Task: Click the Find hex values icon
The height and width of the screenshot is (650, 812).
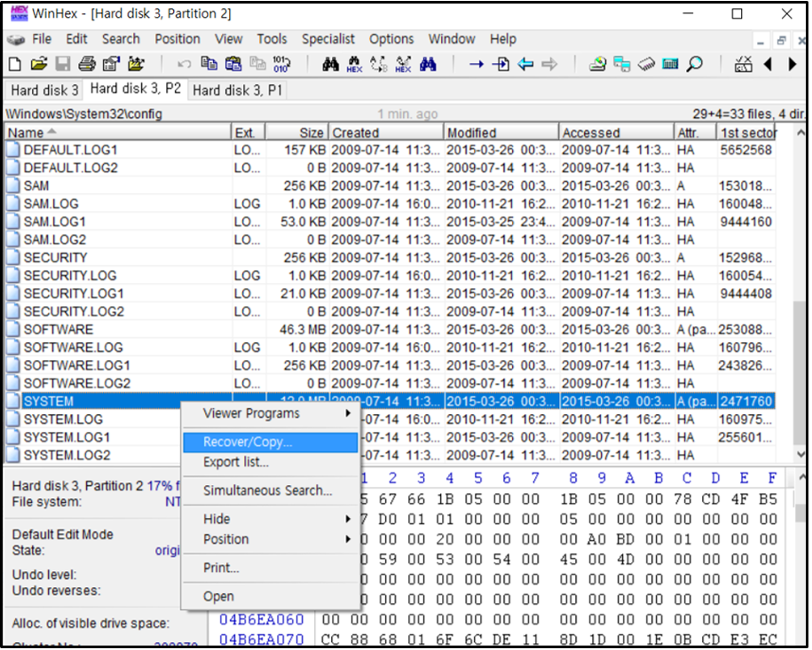Action: click(x=354, y=64)
